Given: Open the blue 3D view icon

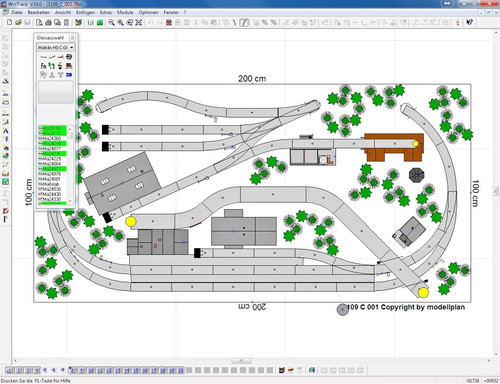Looking at the screenshot, I should 69,75.
